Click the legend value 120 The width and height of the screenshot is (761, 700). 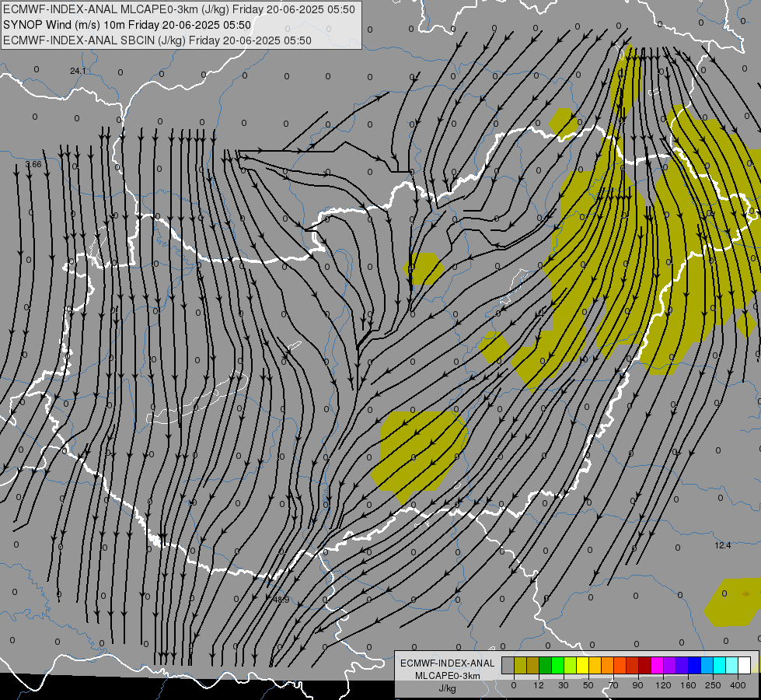coord(663,685)
